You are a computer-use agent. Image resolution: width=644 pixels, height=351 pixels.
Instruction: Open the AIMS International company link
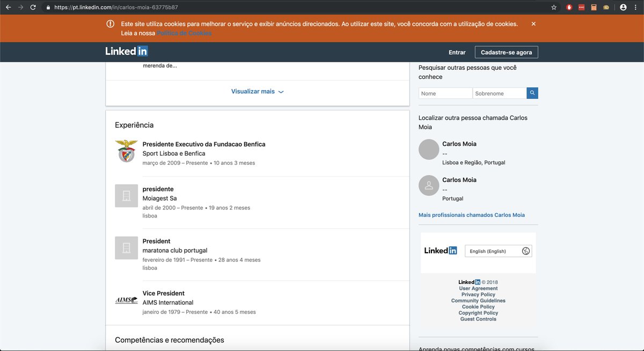tap(168, 303)
